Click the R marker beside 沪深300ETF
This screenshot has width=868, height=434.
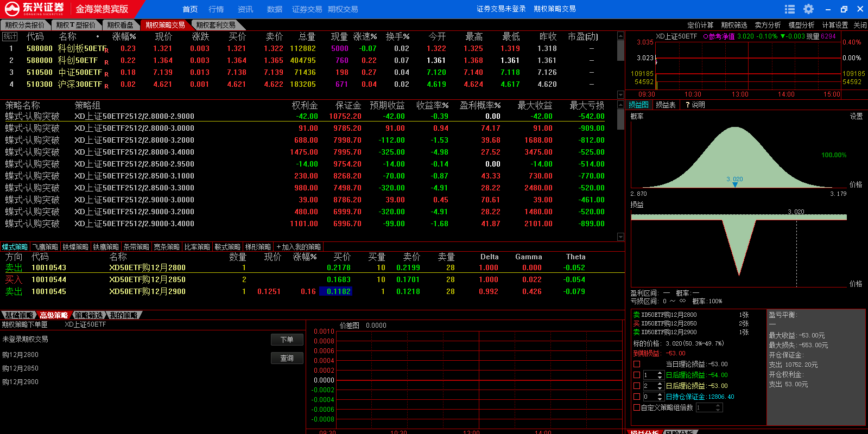pos(106,86)
